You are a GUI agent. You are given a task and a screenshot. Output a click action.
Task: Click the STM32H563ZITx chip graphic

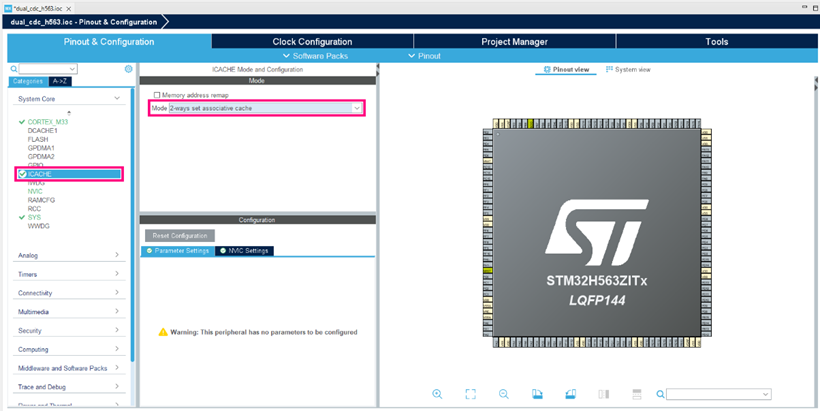point(597,233)
